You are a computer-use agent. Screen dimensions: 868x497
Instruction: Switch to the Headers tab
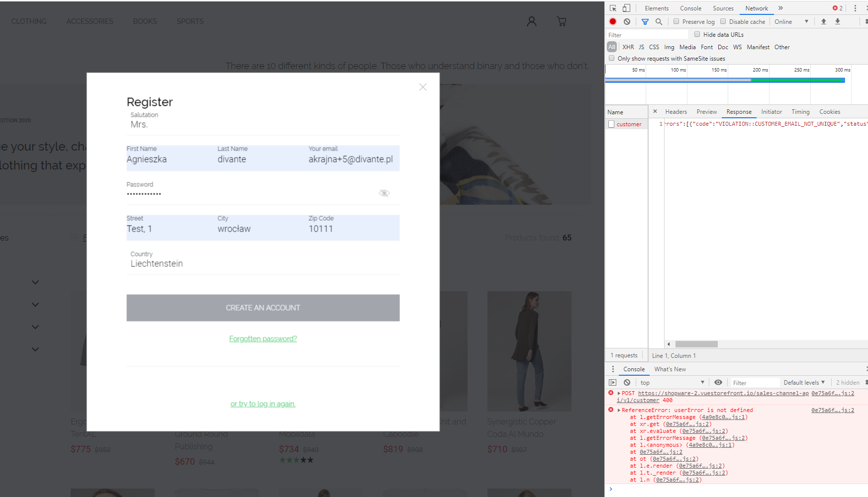pos(675,111)
